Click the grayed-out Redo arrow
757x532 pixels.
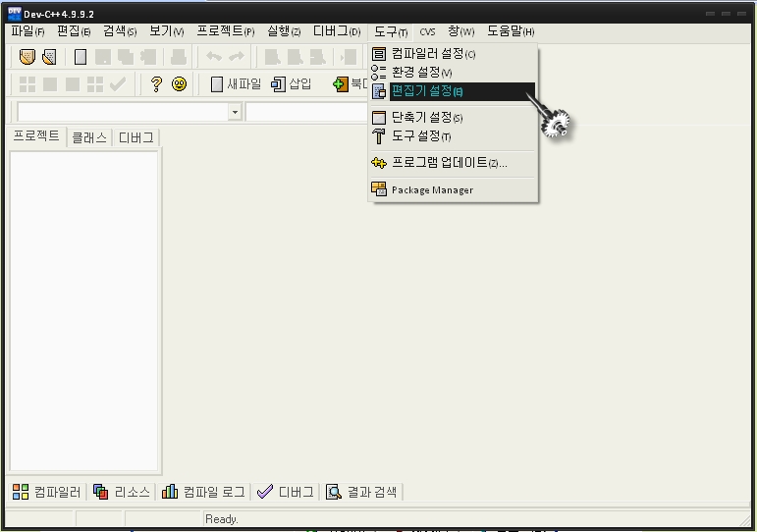[x=236, y=57]
